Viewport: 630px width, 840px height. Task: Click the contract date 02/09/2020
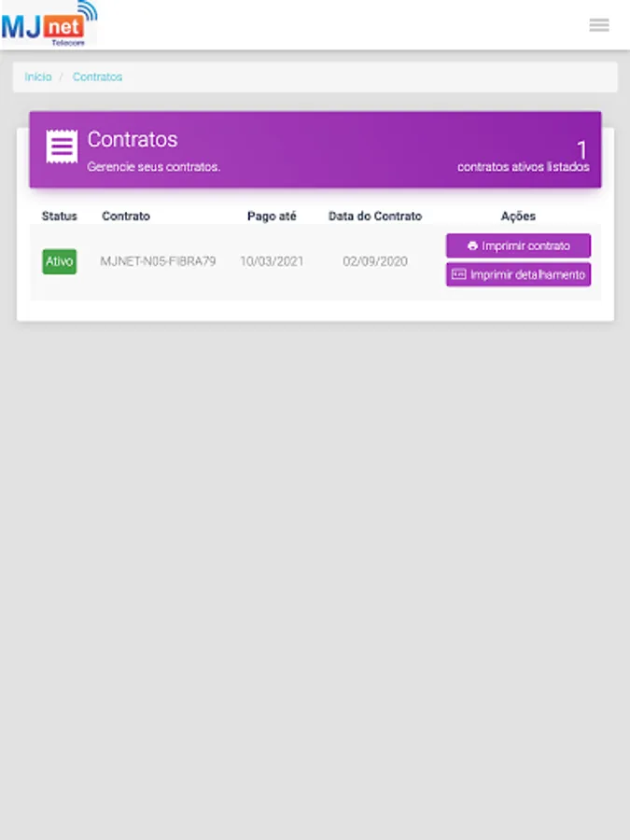coord(375,261)
